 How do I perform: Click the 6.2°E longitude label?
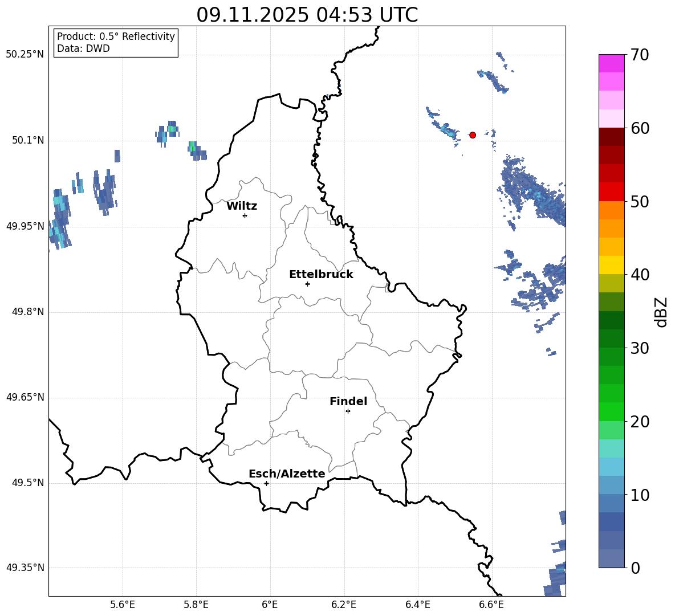tap(344, 605)
